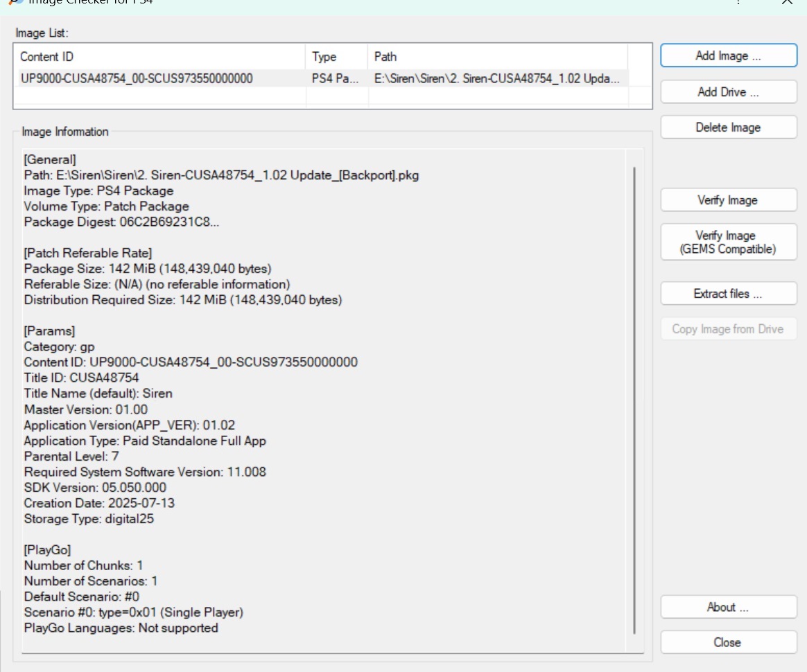Click the Package Digest line in Image Information

[x=122, y=222]
